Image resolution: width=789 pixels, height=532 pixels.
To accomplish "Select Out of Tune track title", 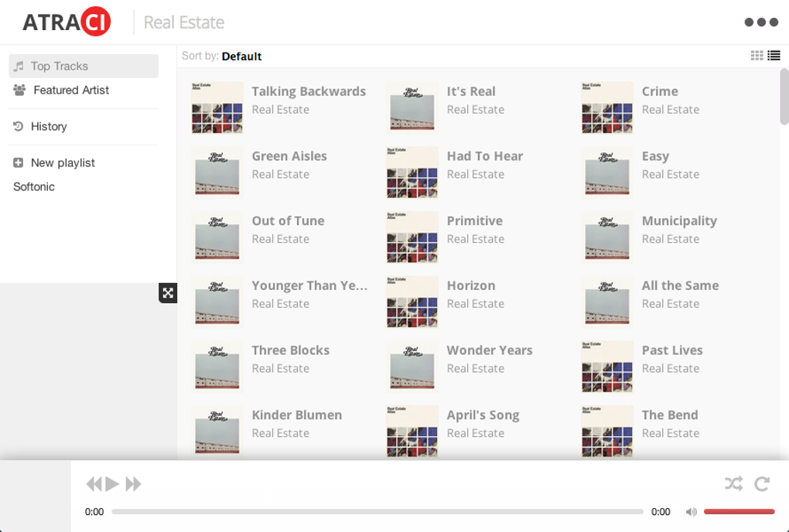I will (x=288, y=220).
